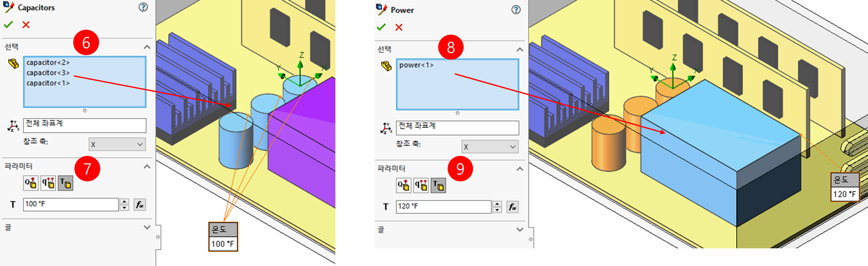Viewport: 868px width, 266px height.
Task: Cancel Capacitors panel with red X
Action: click(x=26, y=25)
